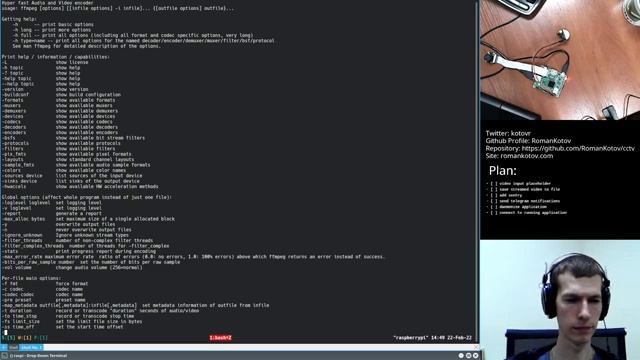The width and height of the screenshot is (640, 360).
Task: Click the 'Getting help:' heading in terminal
Action: 19,19
